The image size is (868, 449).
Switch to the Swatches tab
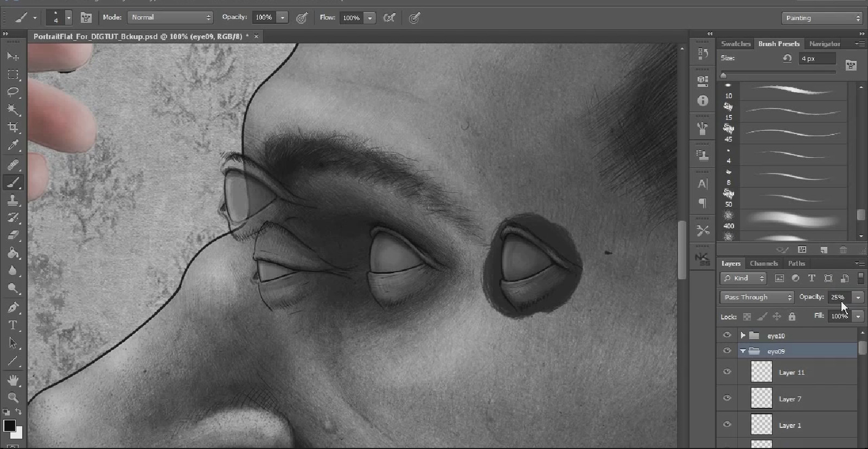click(x=736, y=44)
